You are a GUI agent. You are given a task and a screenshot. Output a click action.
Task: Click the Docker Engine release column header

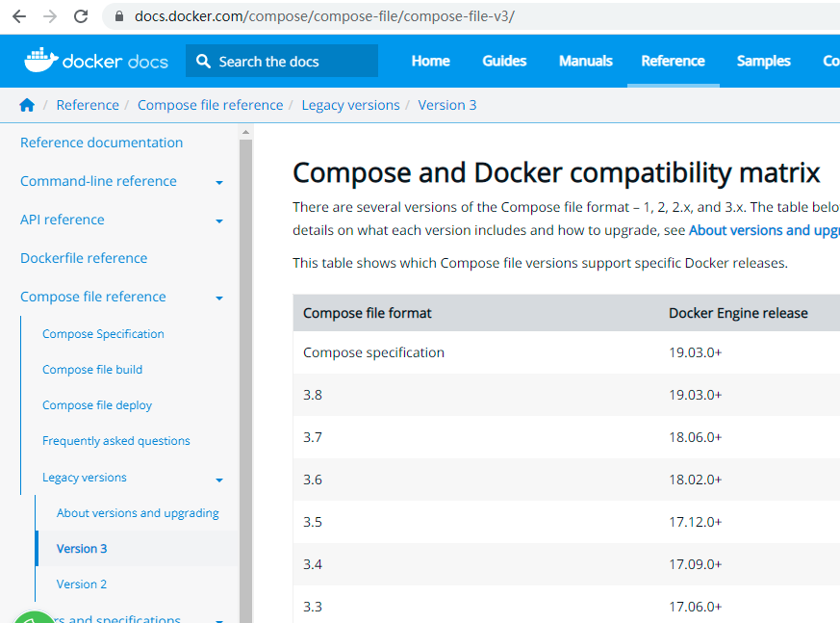pos(738,313)
